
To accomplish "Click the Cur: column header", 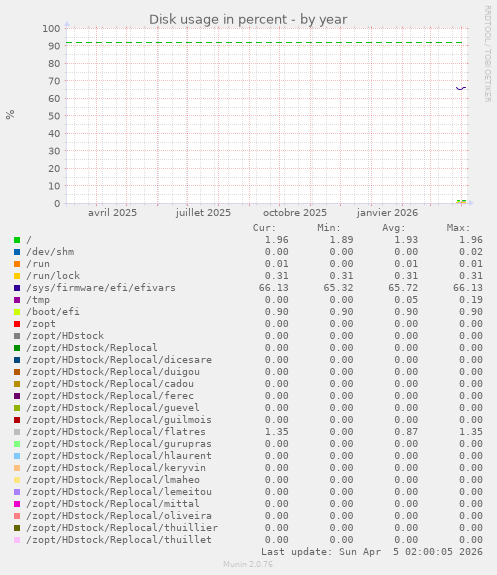I will [x=264, y=228].
